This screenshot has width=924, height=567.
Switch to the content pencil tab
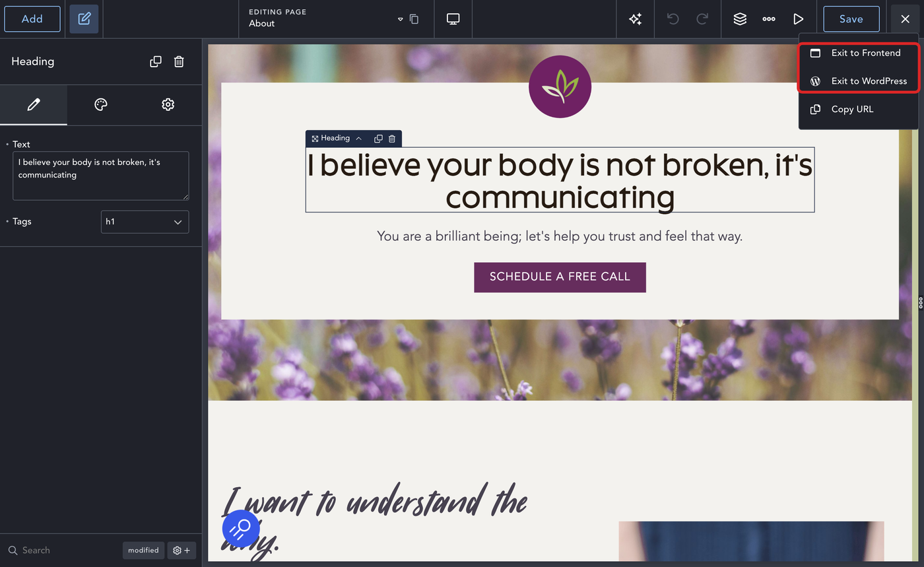[34, 104]
